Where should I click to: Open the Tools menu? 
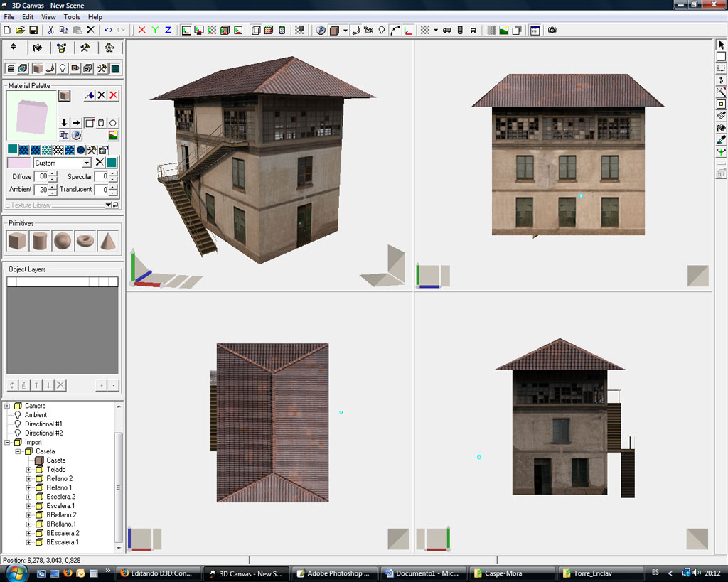coord(72,17)
